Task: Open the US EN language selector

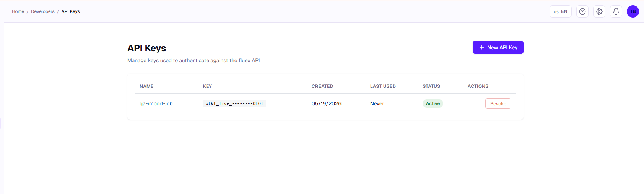Action: tap(561, 11)
